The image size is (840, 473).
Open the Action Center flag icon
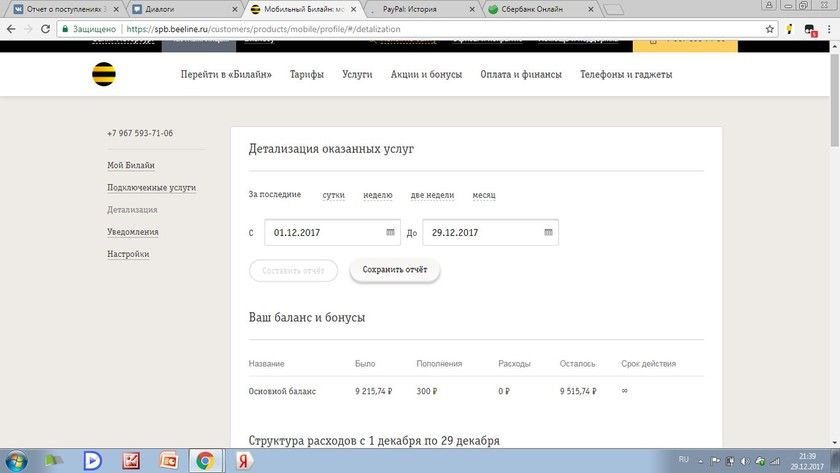[x=715, y=461]
